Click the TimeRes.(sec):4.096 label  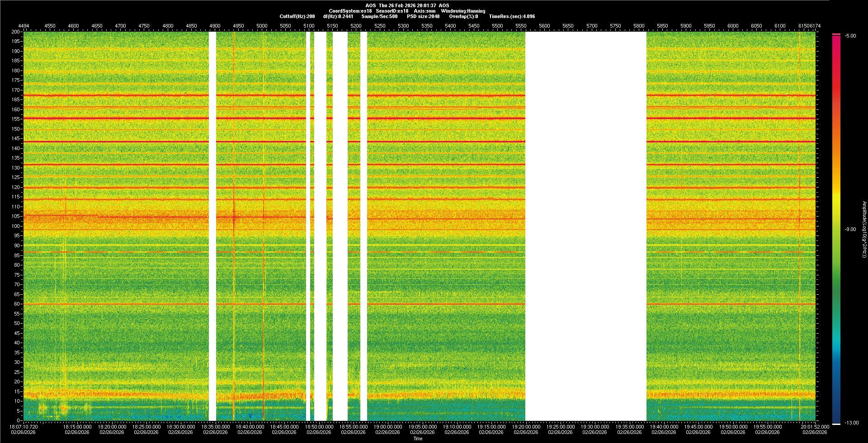pyautogui.click(x=512, y=16)
